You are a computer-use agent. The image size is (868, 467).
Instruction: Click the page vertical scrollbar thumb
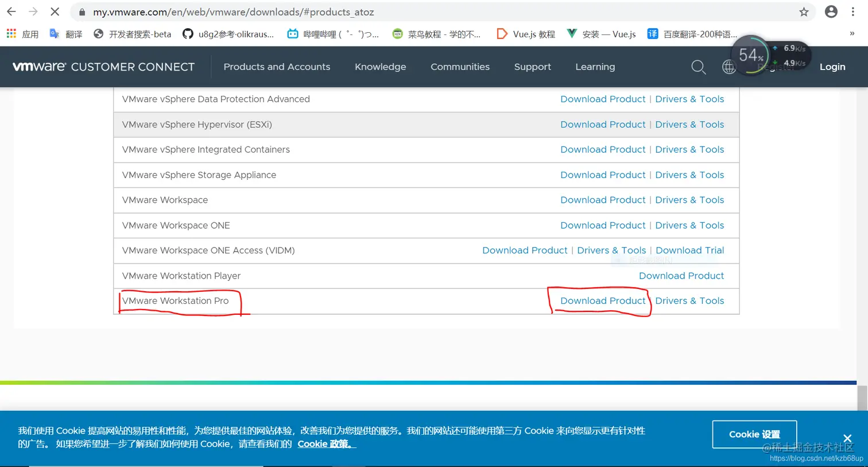[x=862, y=398]
